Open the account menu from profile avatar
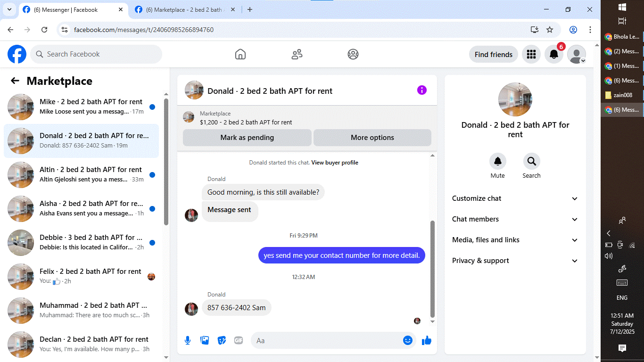Screen dimensions: 644x362 click(x=577, y=54)
